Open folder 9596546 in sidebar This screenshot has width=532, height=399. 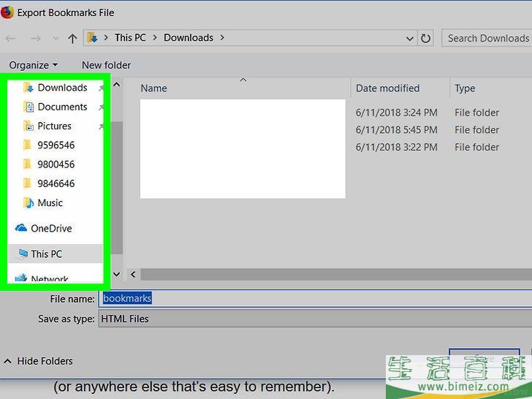click(x=56, y=145)
